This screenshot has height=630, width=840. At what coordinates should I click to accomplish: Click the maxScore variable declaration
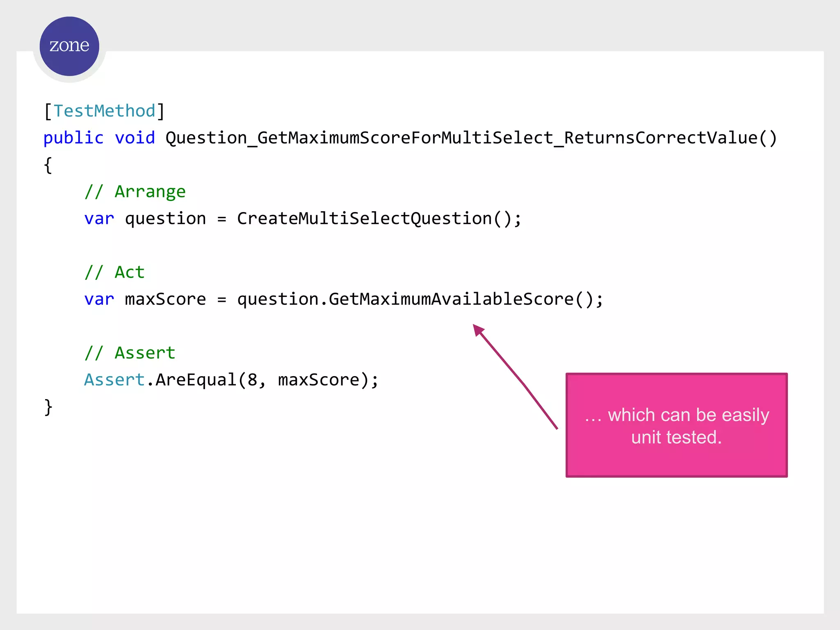pyautogui.click(x=165, y=299)
